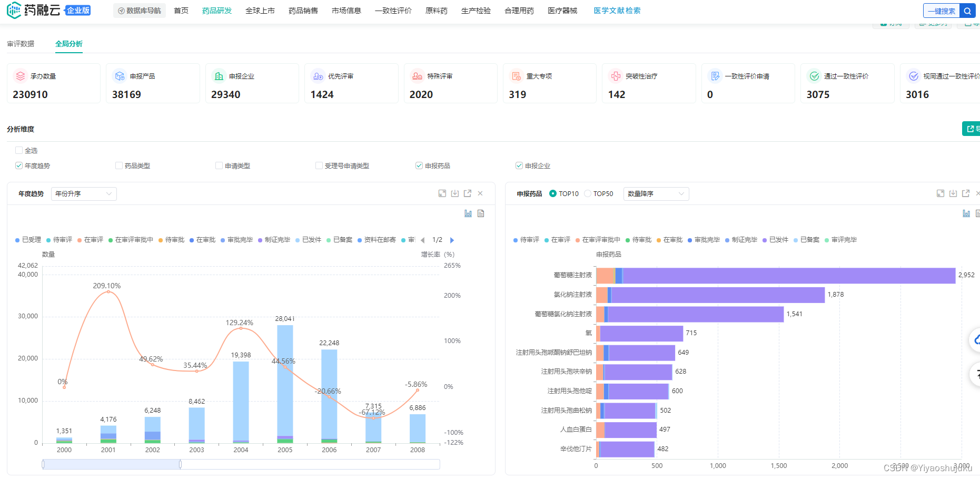980x478 pixels.
Task: Click the 视同通过一致性评价 card icon
Action: 914,76
